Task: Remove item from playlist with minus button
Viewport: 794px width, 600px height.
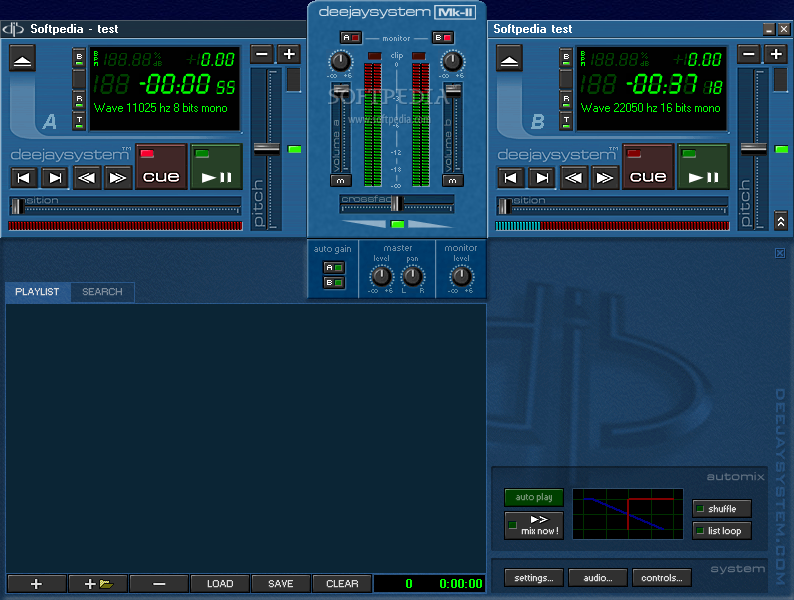Action: [x=159, y=584]
